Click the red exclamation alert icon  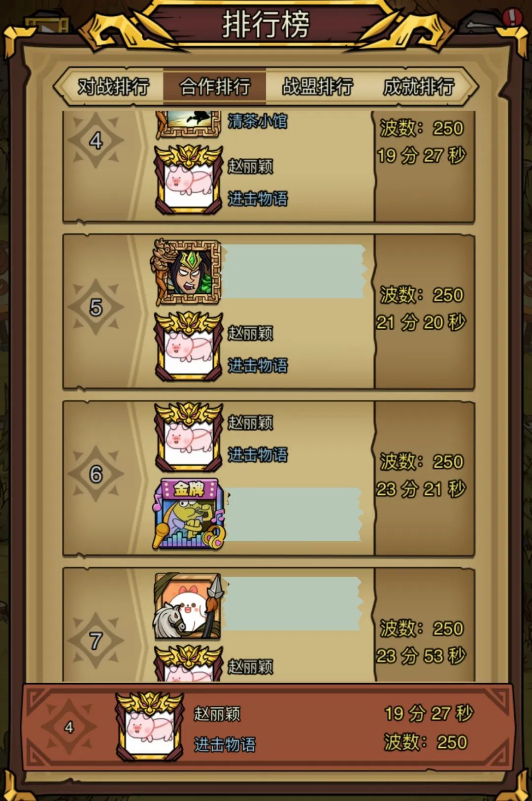click(x=512, y=17)
